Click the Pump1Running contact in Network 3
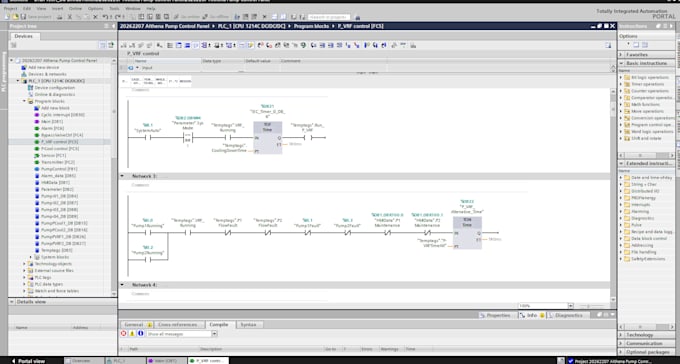This screenshot has width=680, height=364. click(147, 233)
